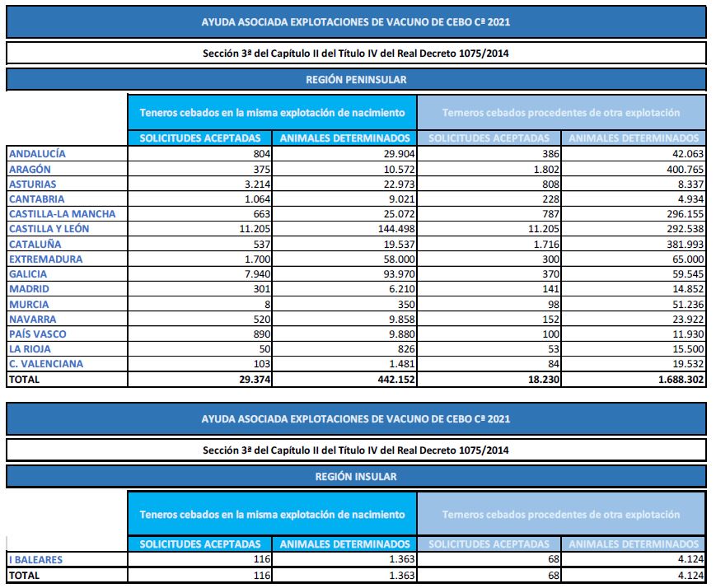Viewport: 716px width, 588px height.
Task: Select the "65.000" value for Extremadura
Action: coord(688,259)
